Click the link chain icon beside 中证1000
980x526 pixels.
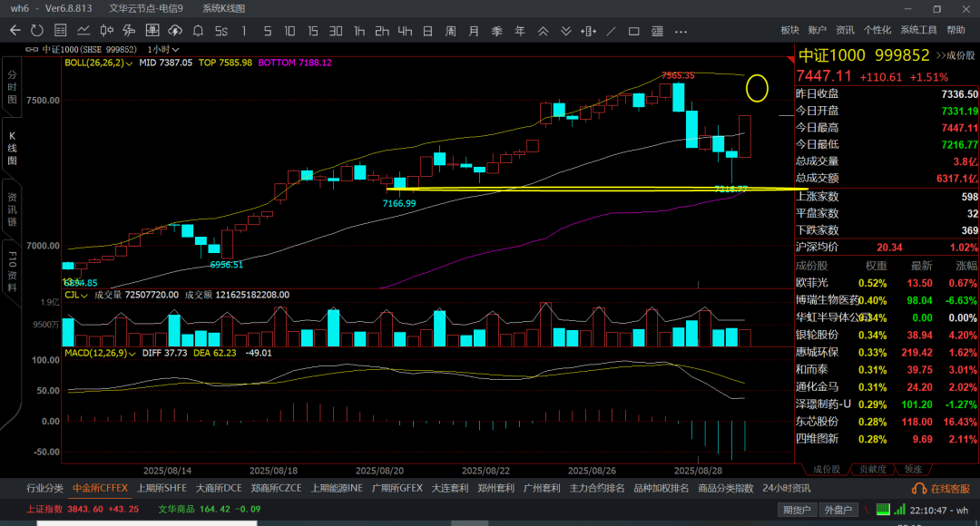(31, 49)
